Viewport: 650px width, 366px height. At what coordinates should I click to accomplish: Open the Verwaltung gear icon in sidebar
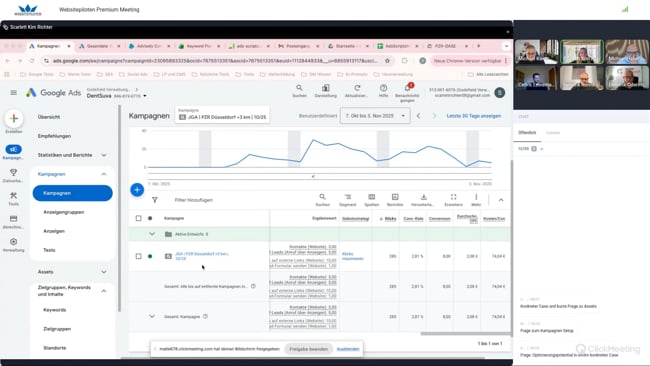[x=13, y=242]
